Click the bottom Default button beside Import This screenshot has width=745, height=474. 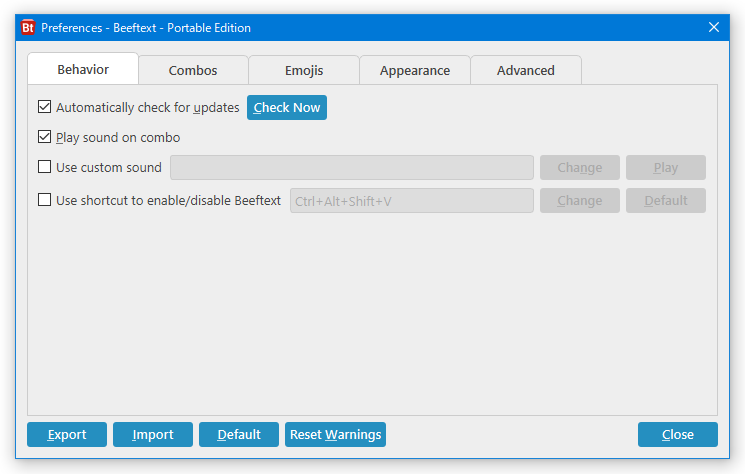point(239,434)
